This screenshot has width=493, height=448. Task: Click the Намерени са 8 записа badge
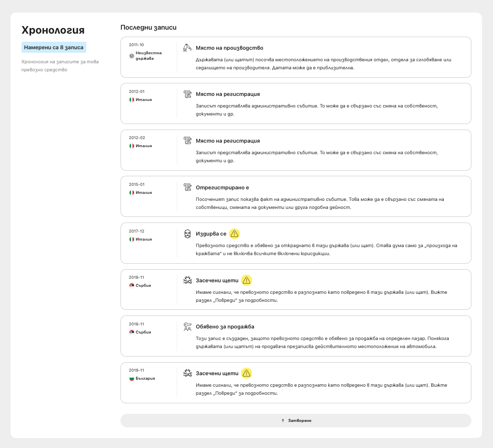(x=54, y=48)
